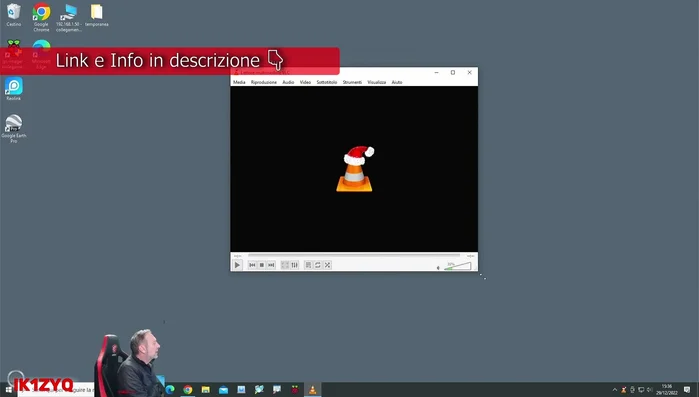Show hidden system tray icons
The width and height of the screenshot is (699, 397).
pyautogui.click(x=615, y=390)
